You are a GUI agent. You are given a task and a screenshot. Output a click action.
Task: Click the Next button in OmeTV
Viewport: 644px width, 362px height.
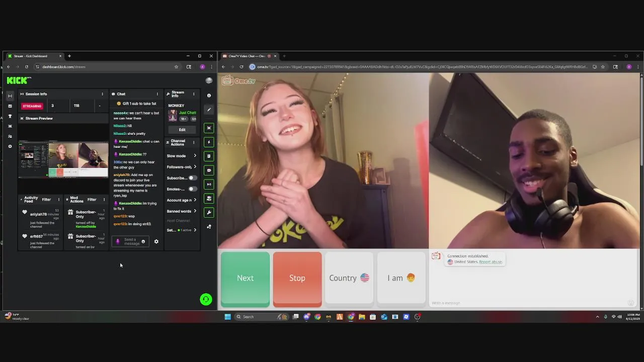point(245,279)
